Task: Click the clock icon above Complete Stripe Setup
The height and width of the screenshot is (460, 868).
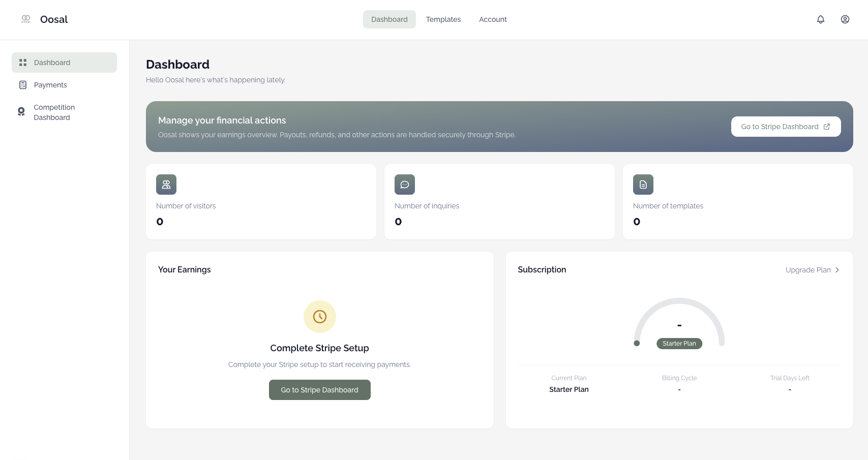Action: point(319,316)
